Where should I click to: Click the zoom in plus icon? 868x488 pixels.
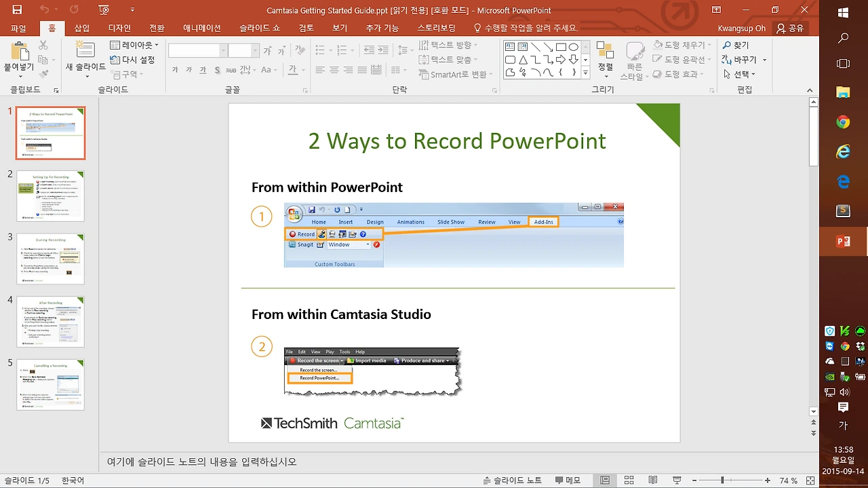(767, 481)
